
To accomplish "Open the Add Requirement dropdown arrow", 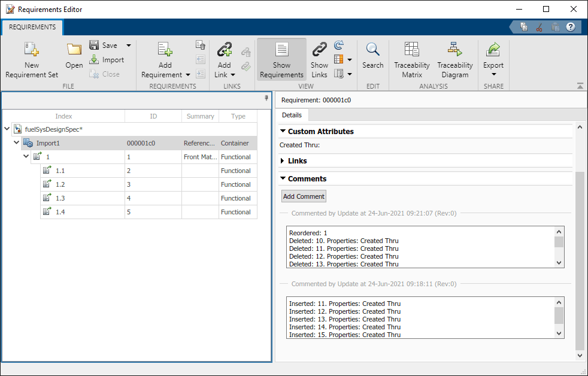I will 188,75.
